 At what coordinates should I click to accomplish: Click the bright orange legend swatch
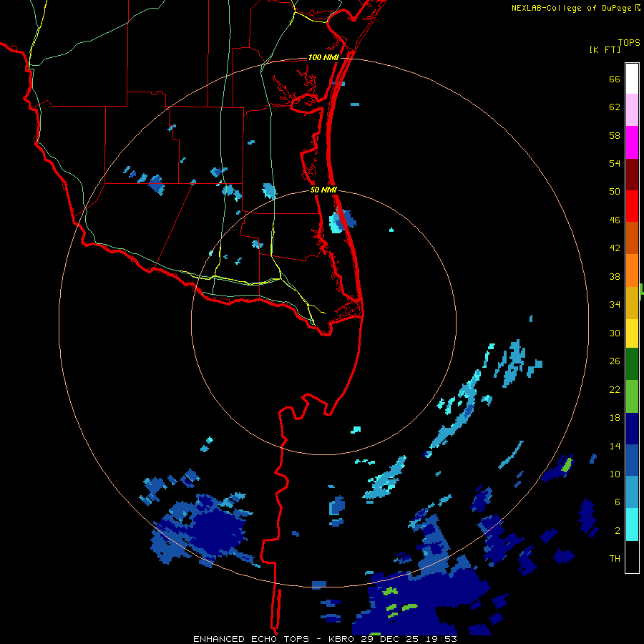[632, 270]
